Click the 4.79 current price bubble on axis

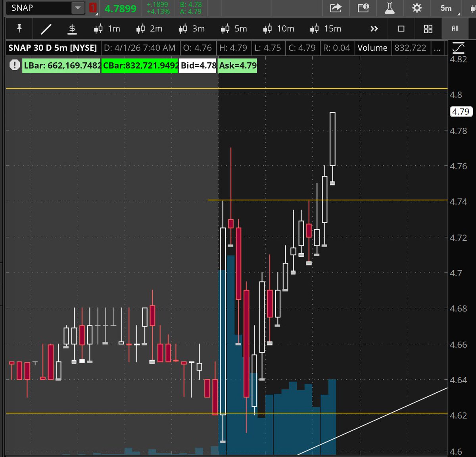tap(461, 112)
